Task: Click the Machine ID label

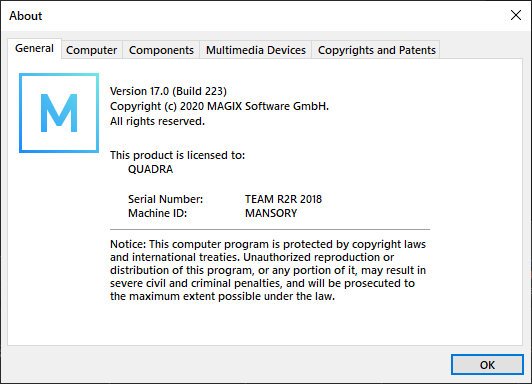Action: tap(157, 213)
